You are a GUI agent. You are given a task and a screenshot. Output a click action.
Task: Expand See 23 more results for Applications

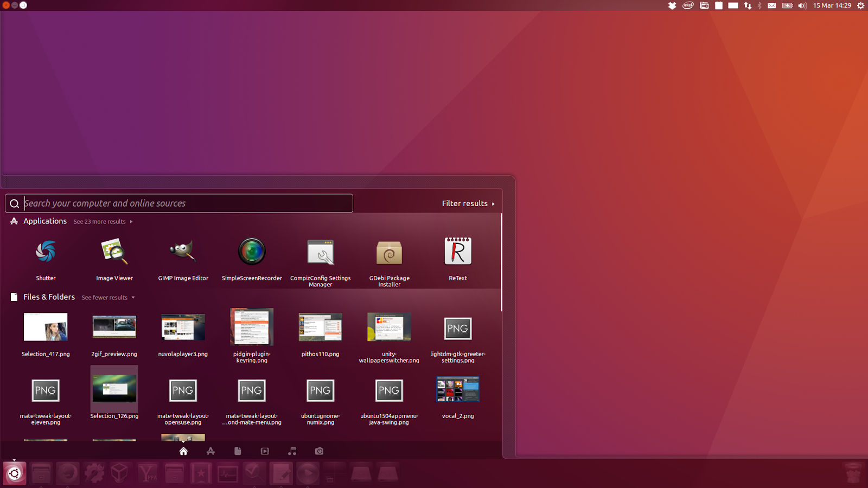pyautogui.click(x=100, y=221)
